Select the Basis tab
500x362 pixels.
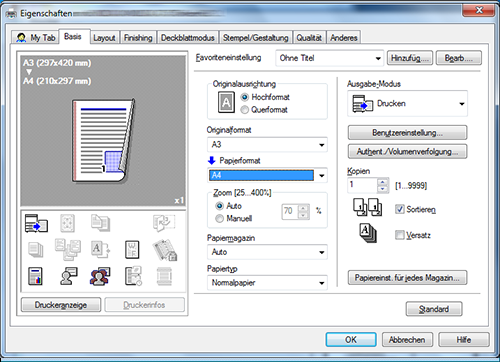pos(73,36)
